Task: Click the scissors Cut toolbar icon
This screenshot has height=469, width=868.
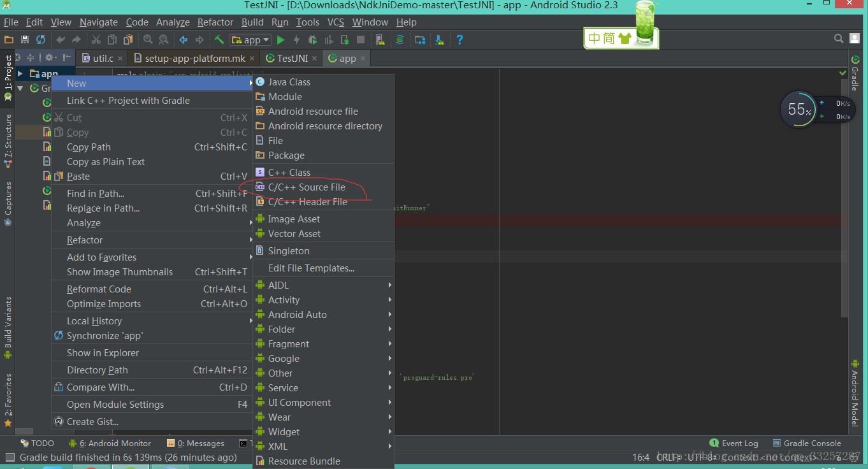Action: click(x=96, y=40)
